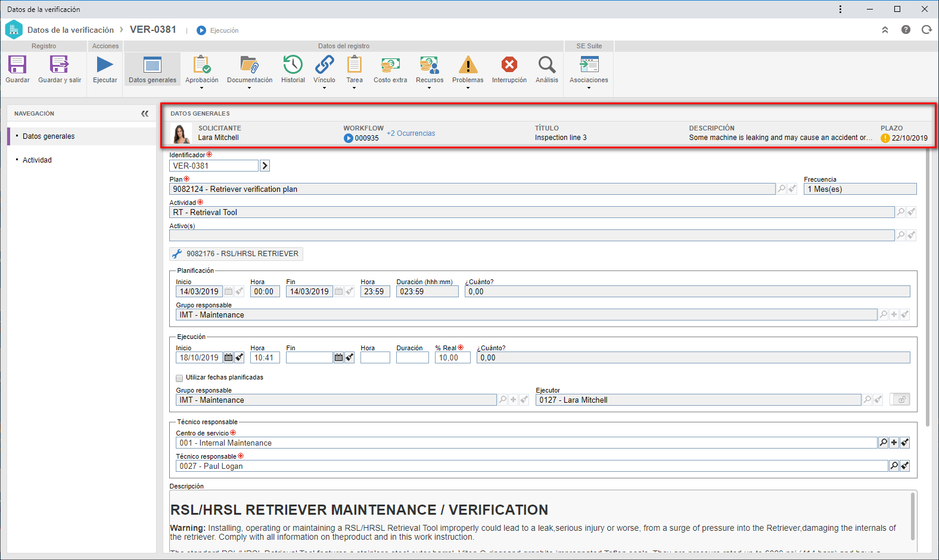
Task: Open the Ejecución Inicio calendar picker
Action: coord(228,357)
